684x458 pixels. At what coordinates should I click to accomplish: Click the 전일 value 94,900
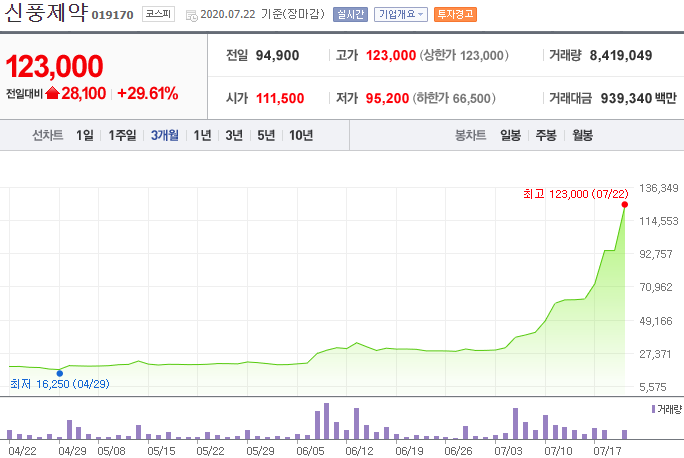point(277,55)
